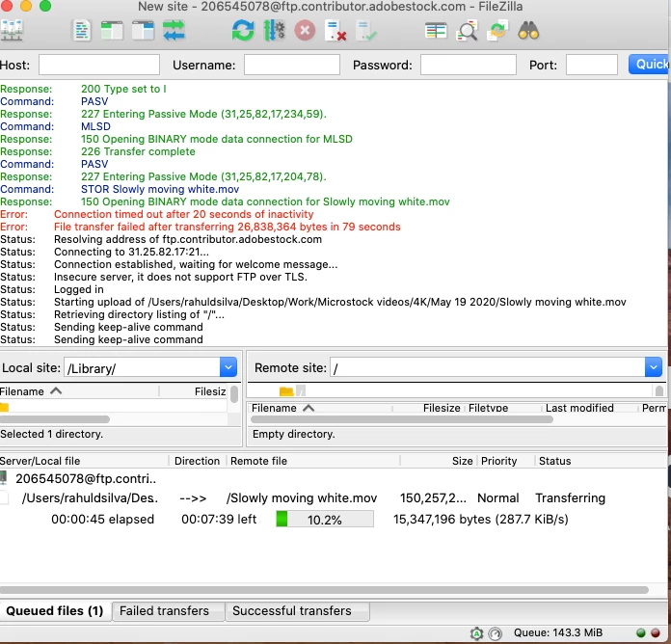The width and height of the screenshot is (671, 644).
Task: Select the remote root folder icon
Action: [286, 390]
